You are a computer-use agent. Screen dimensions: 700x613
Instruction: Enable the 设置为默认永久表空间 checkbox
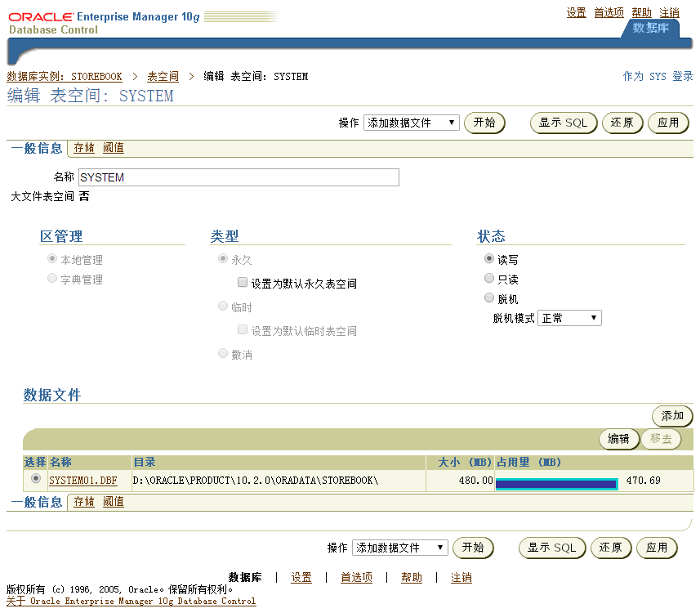pos(243,282)
